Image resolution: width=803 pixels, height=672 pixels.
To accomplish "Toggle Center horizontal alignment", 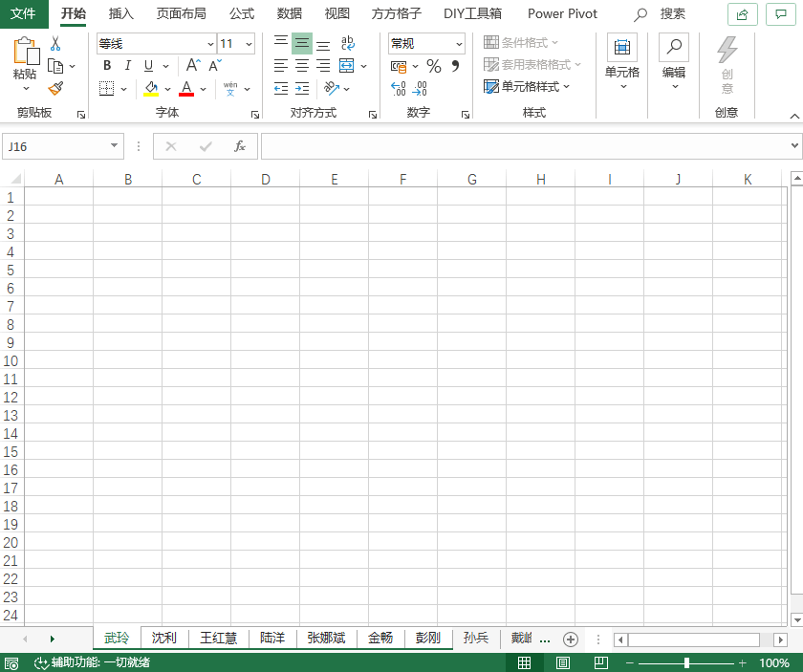I will click(302, 66).
